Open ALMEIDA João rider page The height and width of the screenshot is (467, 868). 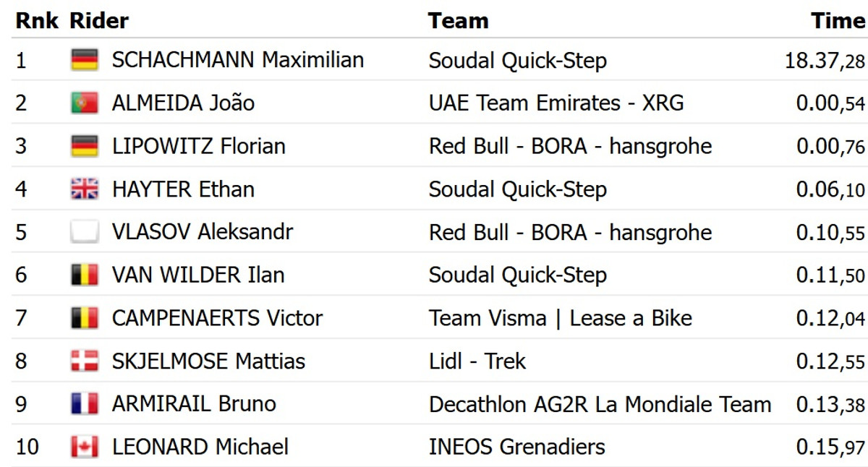click(183, 103)
